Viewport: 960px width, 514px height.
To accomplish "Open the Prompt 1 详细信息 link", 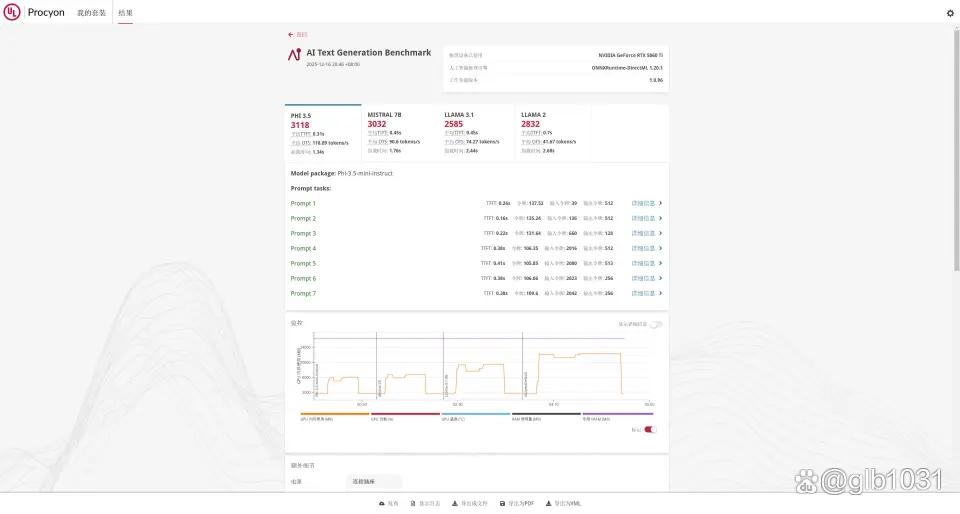I will 643,203.
